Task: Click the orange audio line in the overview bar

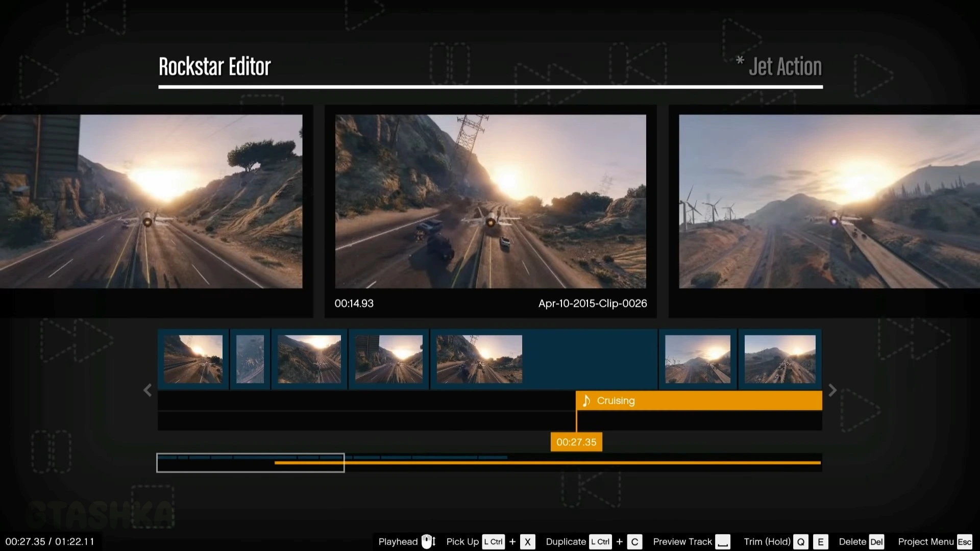Action: [x=548, y=463]
